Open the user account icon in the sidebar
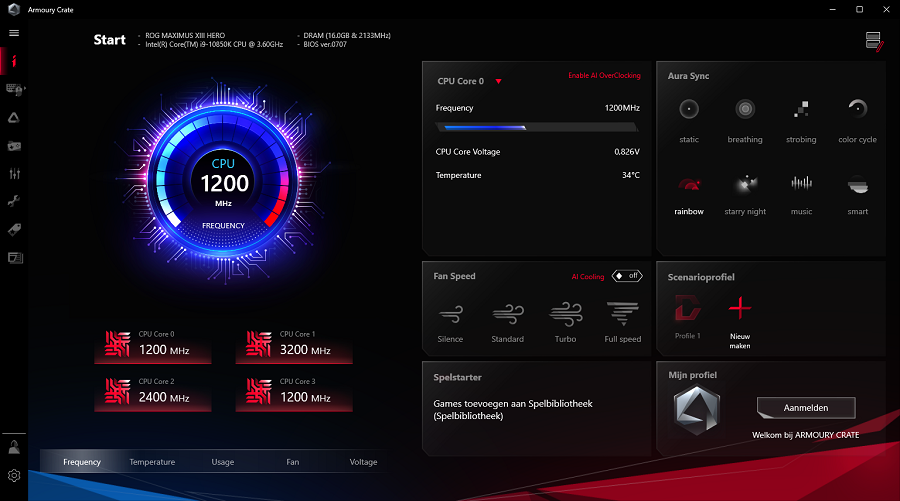 (14, 448)
